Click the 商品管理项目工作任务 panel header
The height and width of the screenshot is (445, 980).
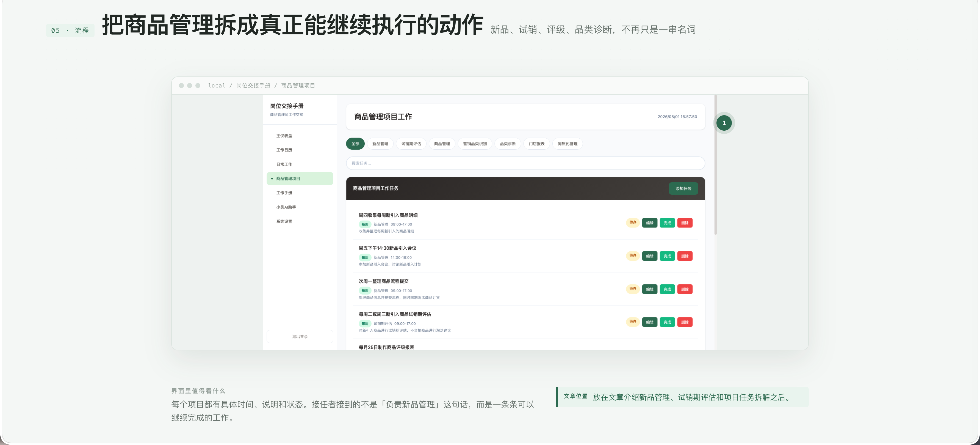click(x=525, y=188)
